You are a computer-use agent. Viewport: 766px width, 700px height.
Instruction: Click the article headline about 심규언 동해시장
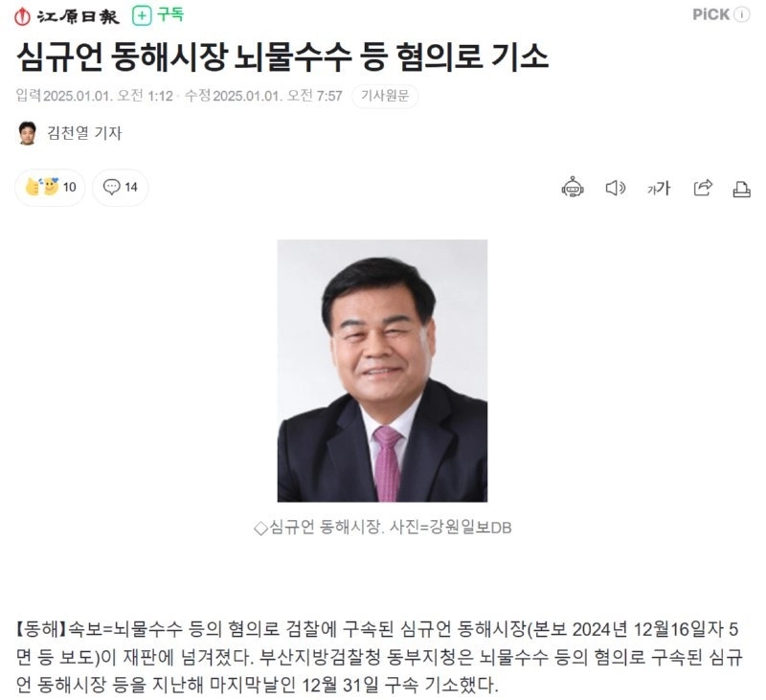click(282, 57)
